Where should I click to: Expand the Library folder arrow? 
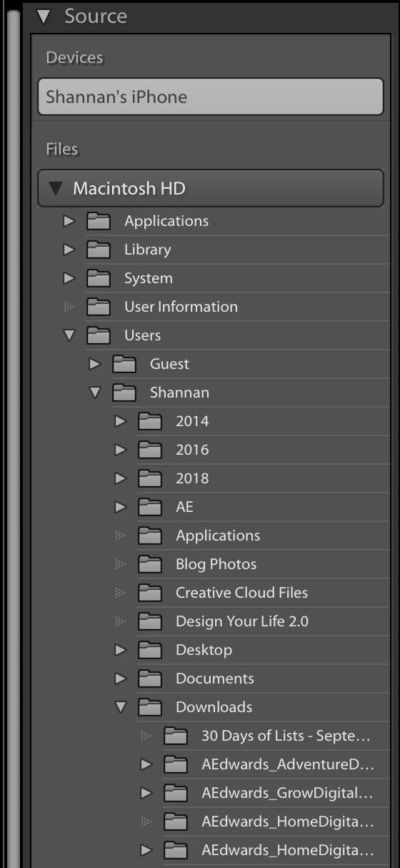tap(69, 250)
